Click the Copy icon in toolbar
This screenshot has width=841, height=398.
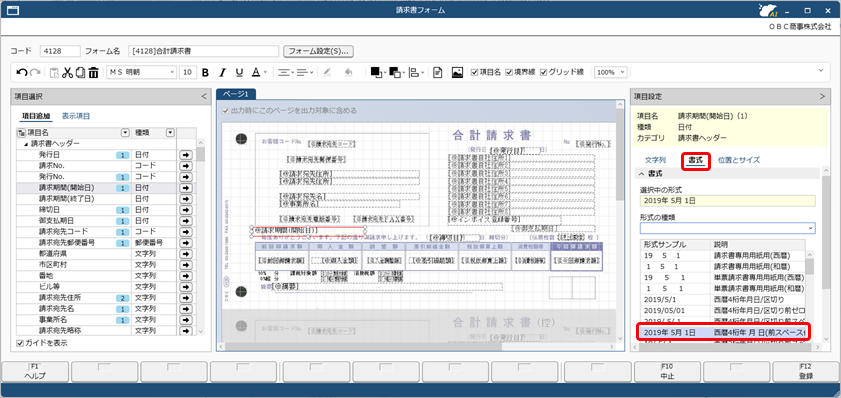point(80,72)
